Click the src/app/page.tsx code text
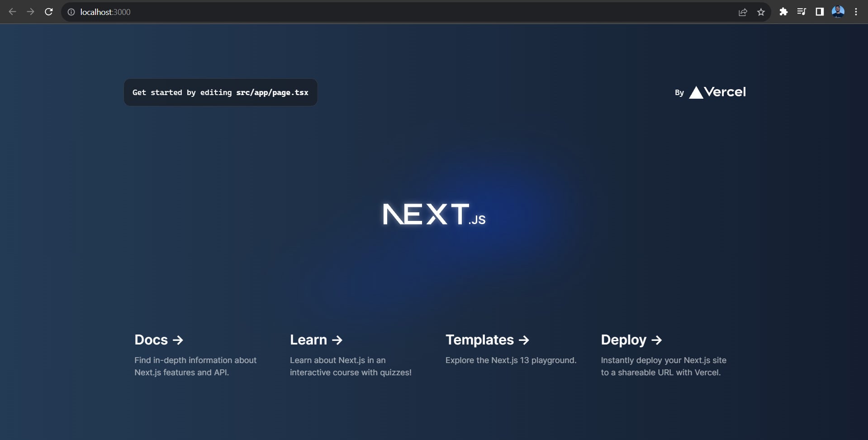The height and width of the screenshot is (440, 868). tap(272, 92)
